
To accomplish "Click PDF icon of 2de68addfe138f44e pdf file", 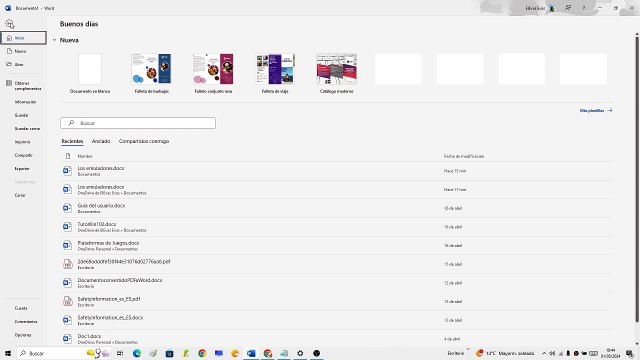I will 67,264.
